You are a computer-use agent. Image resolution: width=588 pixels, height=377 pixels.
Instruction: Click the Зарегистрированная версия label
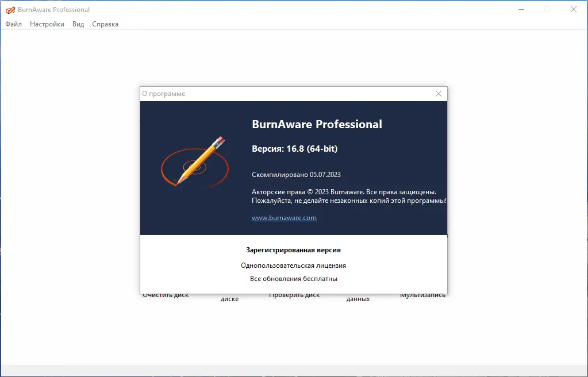[x=293, y=249]
